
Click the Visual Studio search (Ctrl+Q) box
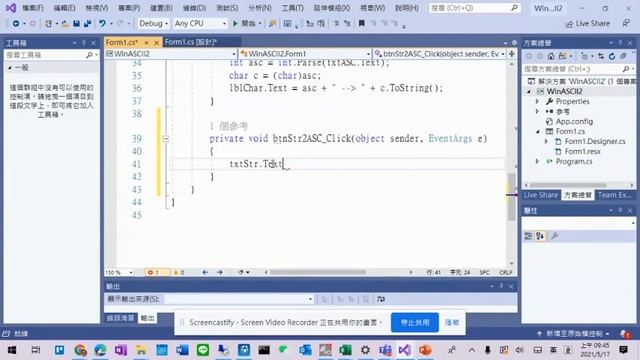click(x=475, y=8)
